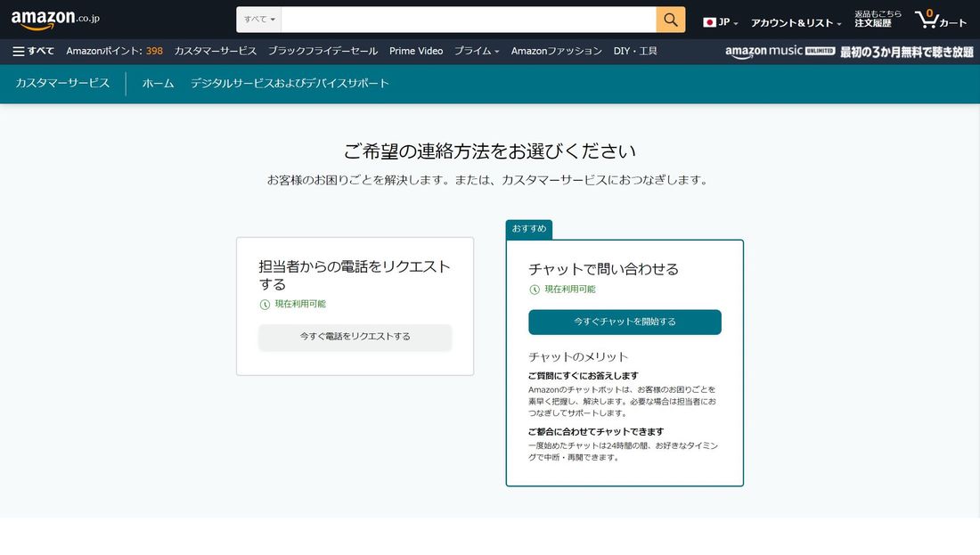The image size is (980, 555).
Task: Open DIY・工具 category
Action: [635, 52]
